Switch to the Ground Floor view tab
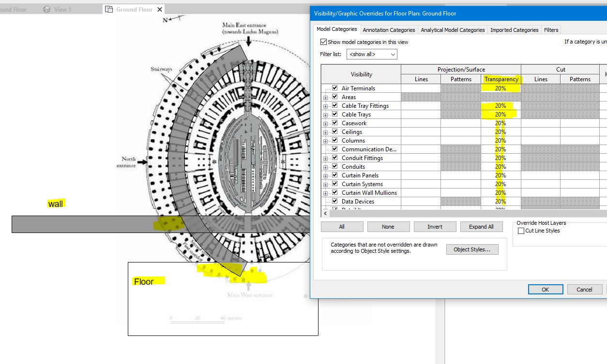Viewport: 607px width, 364px height. 134,9
